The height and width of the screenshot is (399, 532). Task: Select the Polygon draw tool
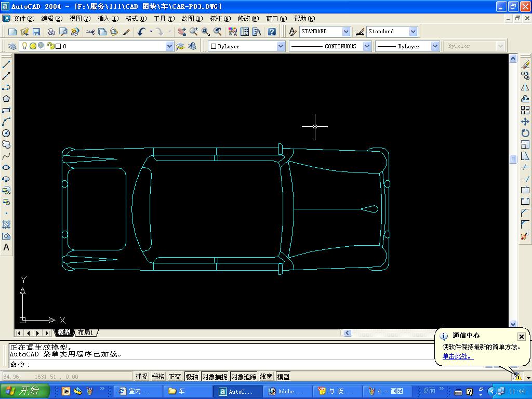(x=6, y=99)
